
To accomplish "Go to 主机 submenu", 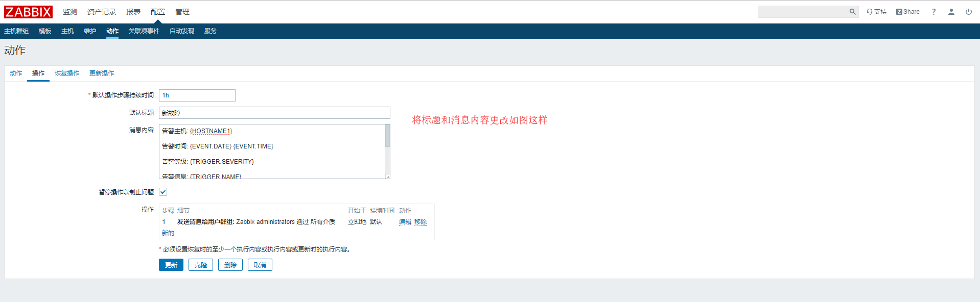I will (67, 31).
